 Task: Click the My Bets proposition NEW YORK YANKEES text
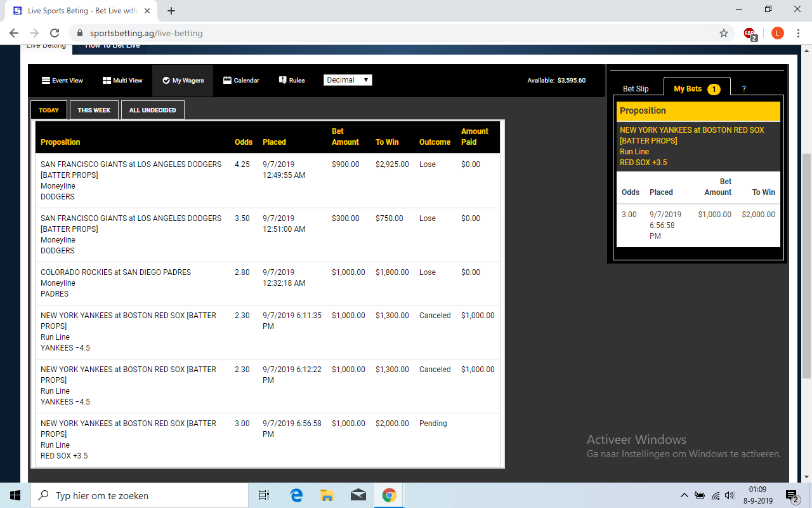[x=691, y=135]
